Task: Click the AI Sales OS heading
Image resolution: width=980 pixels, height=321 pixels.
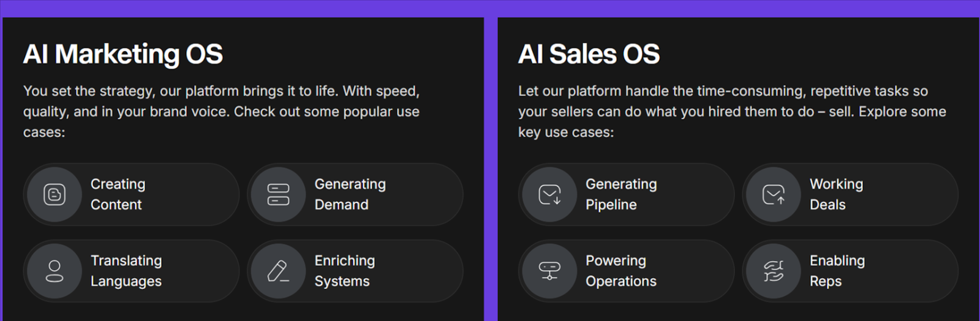Action: coord(589,54)
